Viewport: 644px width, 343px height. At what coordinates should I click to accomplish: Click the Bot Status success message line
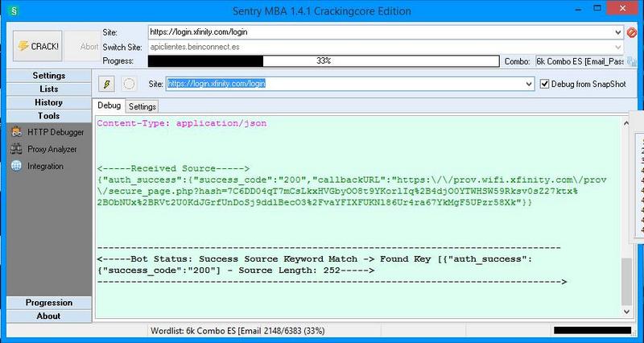click(x=315, y=265)
